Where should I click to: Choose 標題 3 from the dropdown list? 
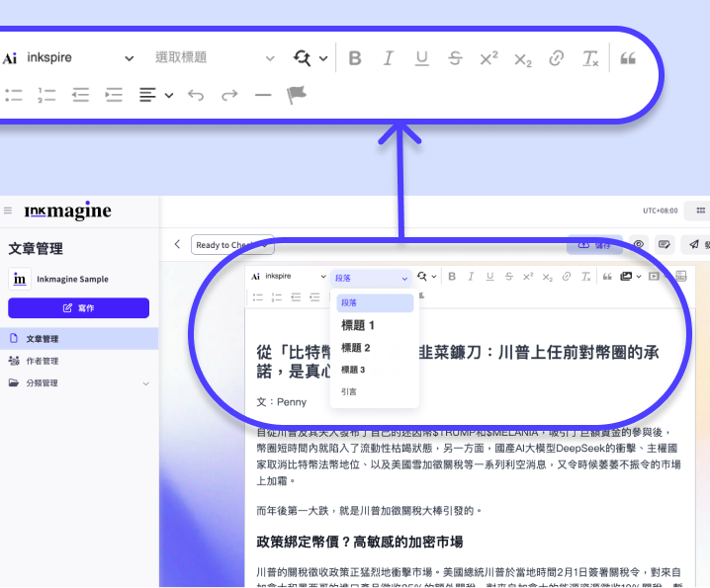click(x=353, y=370)
